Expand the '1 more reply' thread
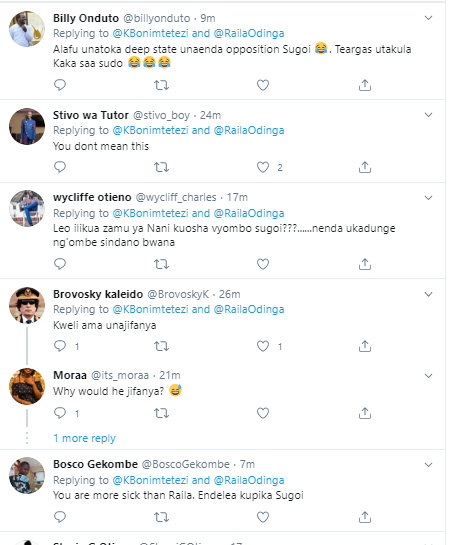451x545 pixels. 84,438
